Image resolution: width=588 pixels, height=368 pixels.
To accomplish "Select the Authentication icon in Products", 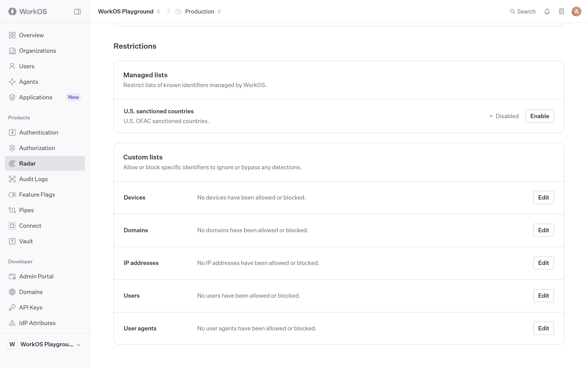I will pos(12,132).
